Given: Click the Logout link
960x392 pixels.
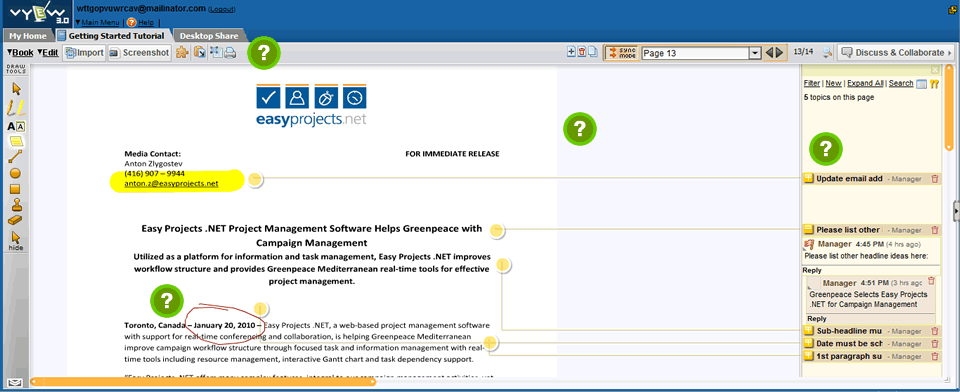Looking at the screenshot, I should pos(222,9).
